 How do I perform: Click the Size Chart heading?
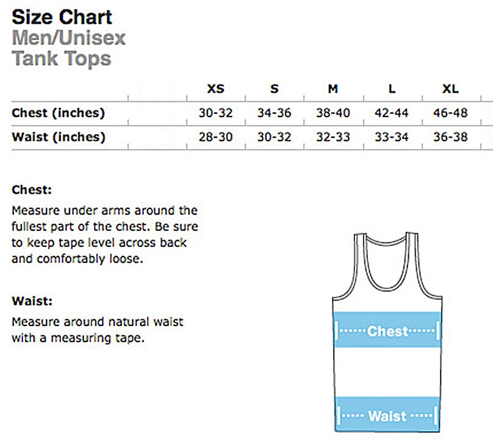pos(62,17)
